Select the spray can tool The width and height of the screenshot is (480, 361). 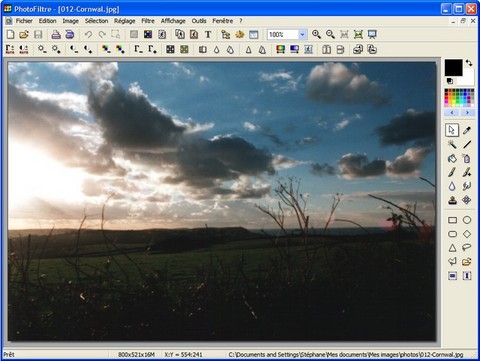point(467,158)
